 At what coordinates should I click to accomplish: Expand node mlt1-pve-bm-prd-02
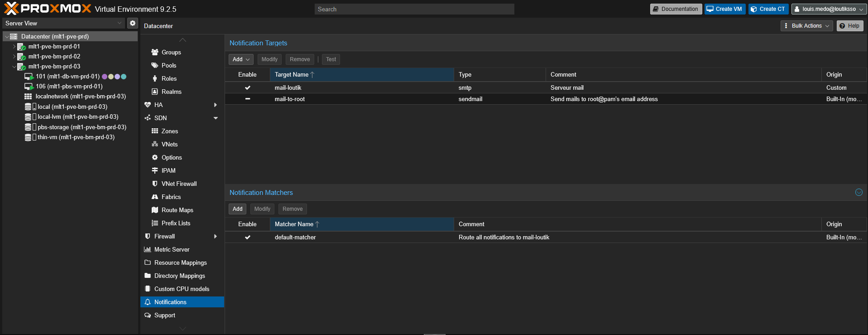pos(14,57)
